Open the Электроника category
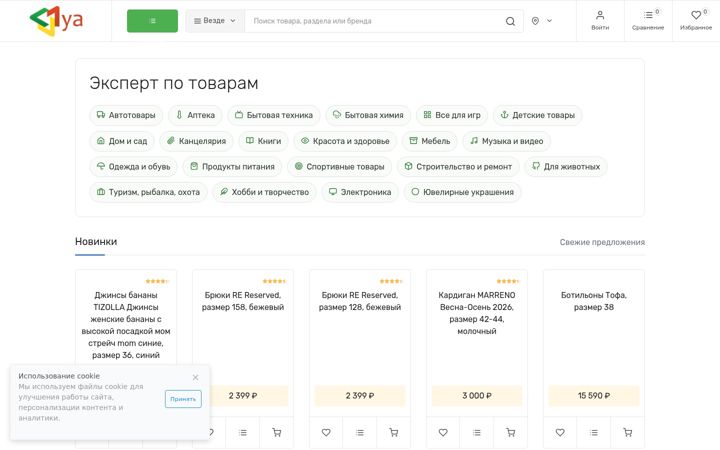This screenshot has height=450, width=720. (360, 192)
